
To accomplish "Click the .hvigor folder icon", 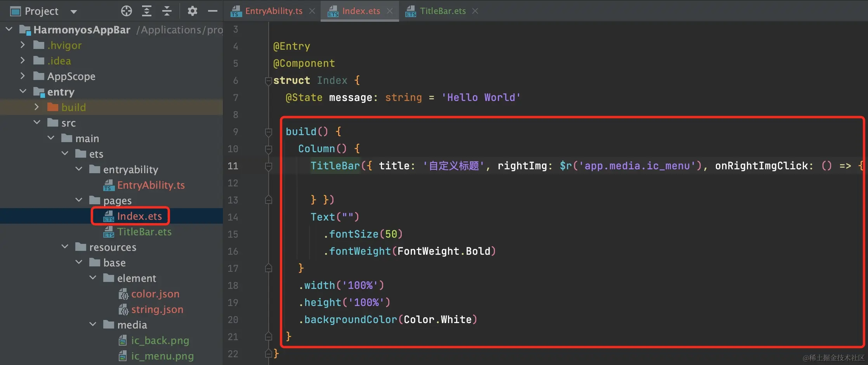I will point(39,45).
